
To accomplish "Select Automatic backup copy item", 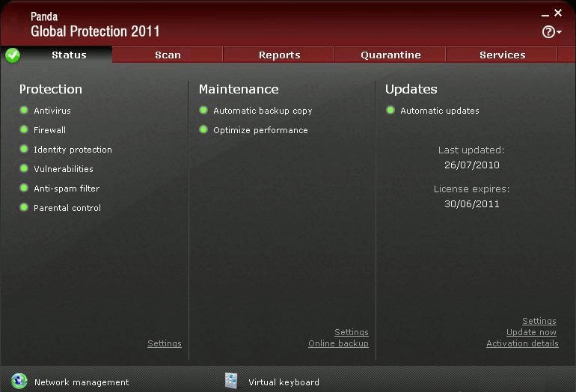I will (263, 111).
